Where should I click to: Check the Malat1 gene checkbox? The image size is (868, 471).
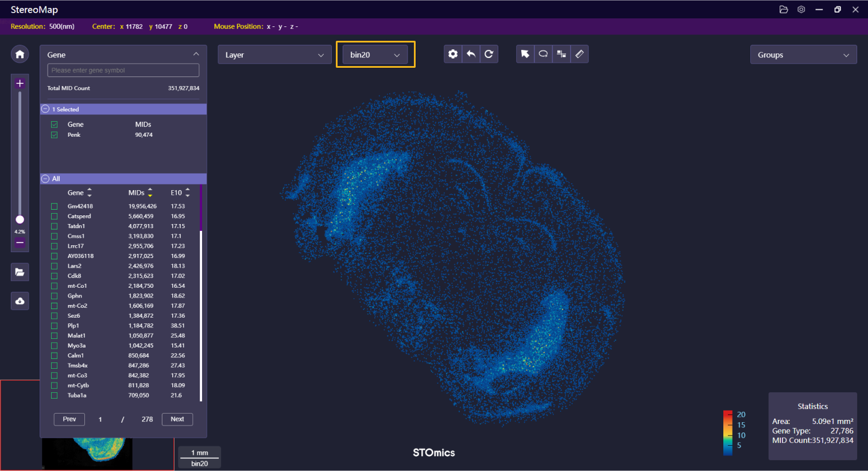(54, 335)
